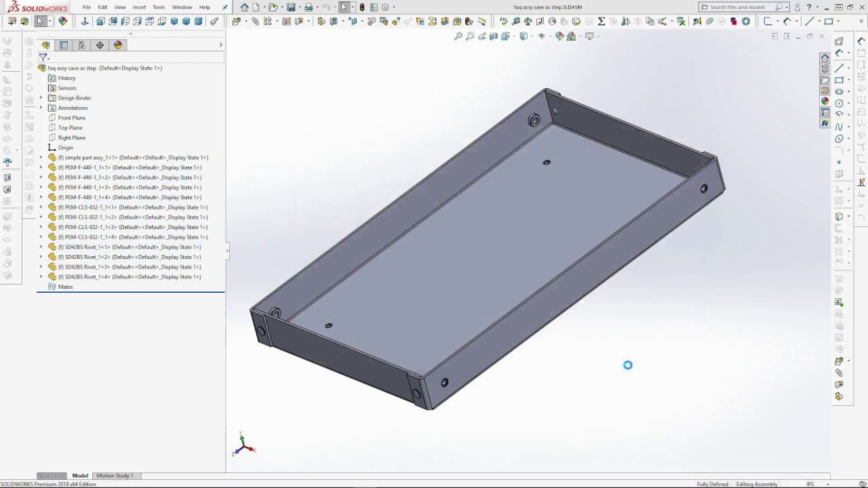
Task: Click the Print icon
Action: click(309, 7)
